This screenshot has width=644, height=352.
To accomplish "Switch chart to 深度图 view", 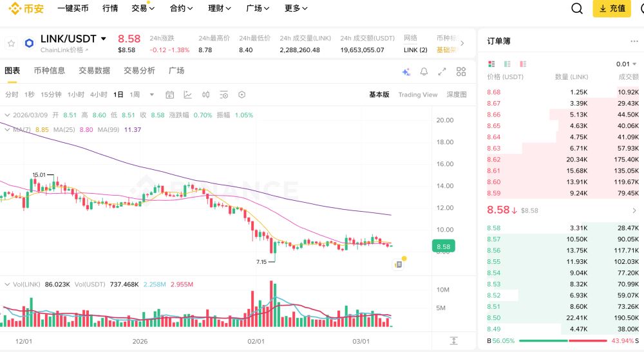I will tap(457, 95).
